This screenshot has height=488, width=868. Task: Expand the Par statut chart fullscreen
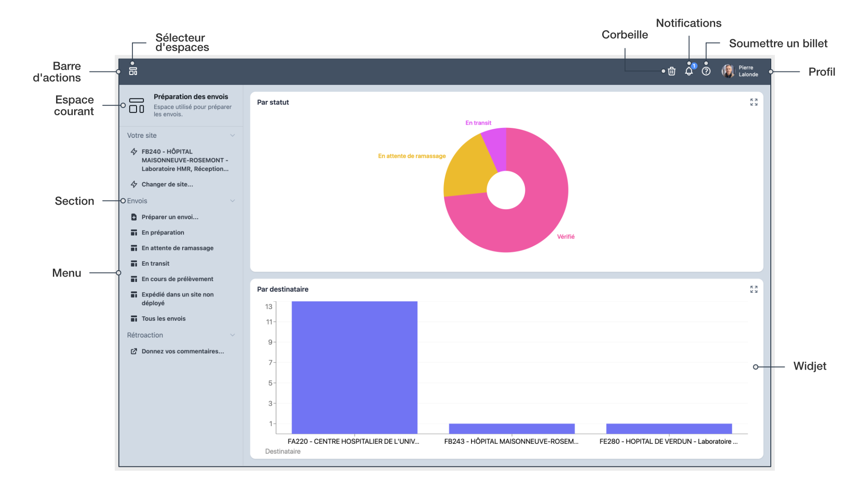(x=754, y=103)
